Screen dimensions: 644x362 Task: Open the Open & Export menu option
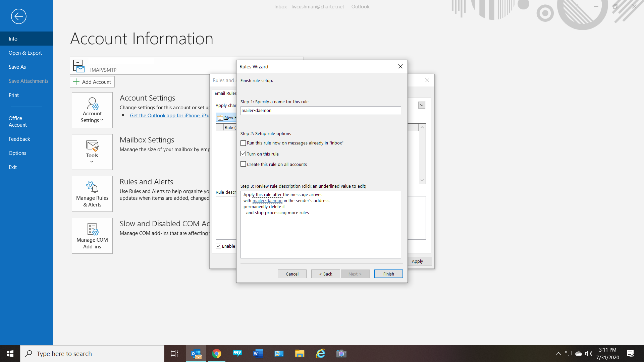(x=25, y=53)
